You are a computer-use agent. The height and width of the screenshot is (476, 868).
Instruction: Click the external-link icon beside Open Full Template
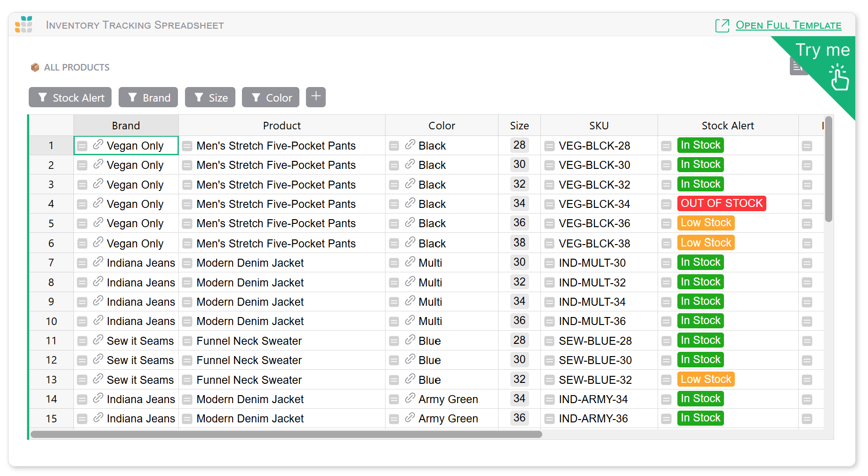(722, 25)
